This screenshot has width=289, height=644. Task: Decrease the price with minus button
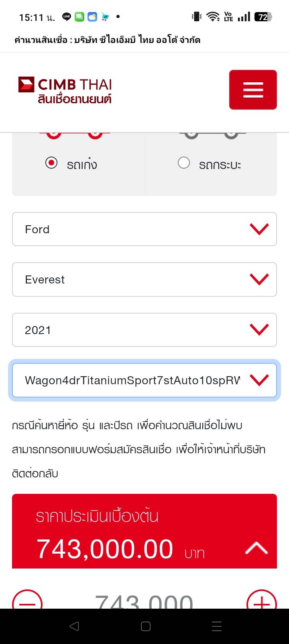point(27,602)
